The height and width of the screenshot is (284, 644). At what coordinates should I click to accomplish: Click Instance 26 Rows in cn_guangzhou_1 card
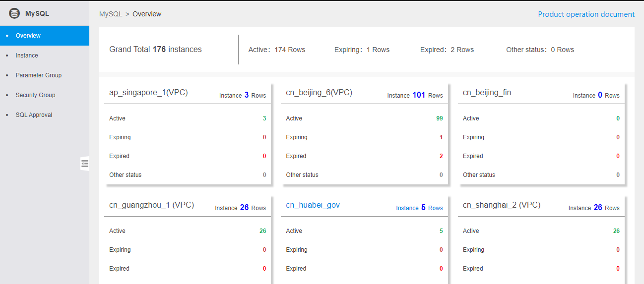[241, 208]
